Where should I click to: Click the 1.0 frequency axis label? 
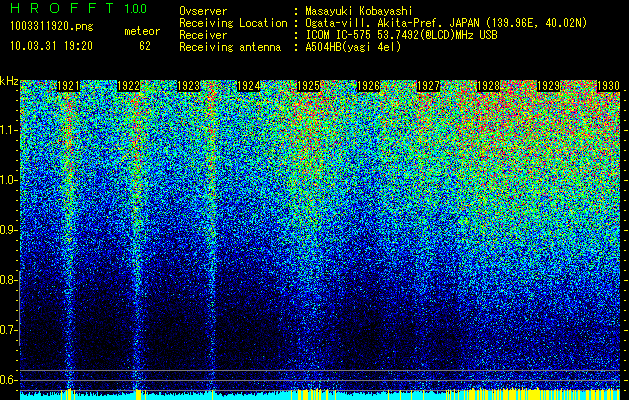coord(8,180)
